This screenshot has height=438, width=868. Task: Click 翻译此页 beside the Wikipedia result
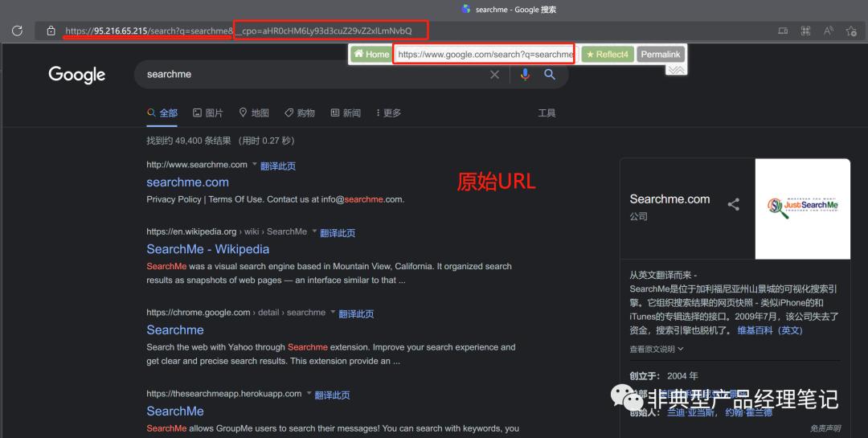point(338,232)
